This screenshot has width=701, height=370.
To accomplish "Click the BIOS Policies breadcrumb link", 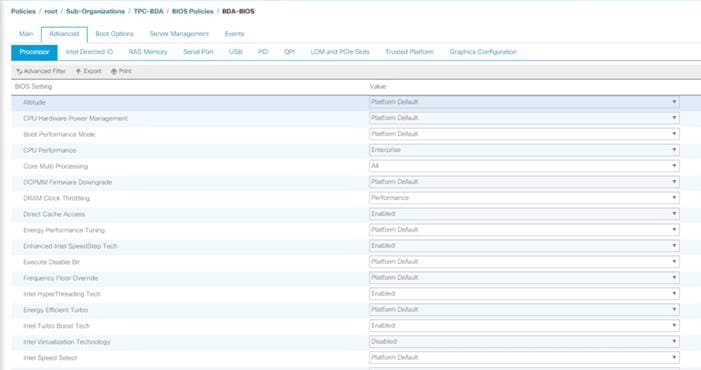I will tap(193, 12).
